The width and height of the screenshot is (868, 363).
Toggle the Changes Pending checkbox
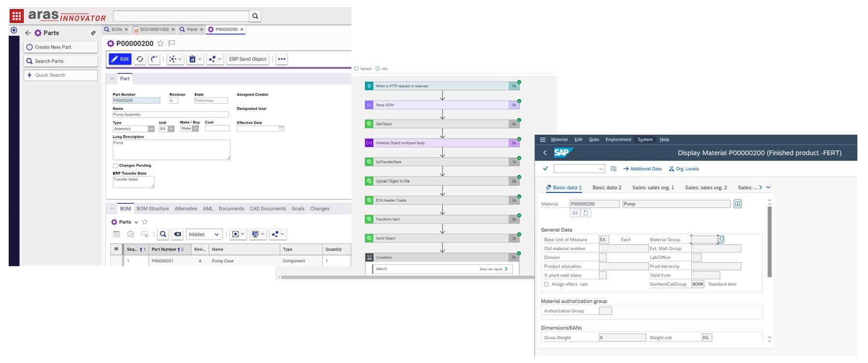click(115, 166)
